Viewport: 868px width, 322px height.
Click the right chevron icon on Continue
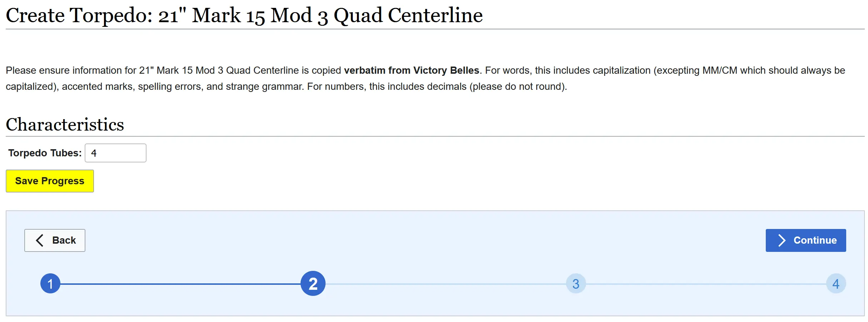tap(782, 240)
